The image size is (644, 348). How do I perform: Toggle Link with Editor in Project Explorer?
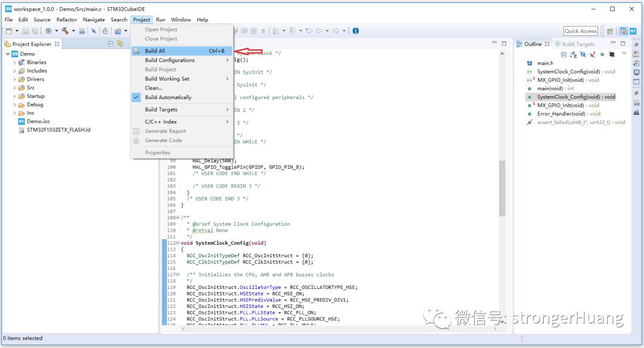pos(120,43)
